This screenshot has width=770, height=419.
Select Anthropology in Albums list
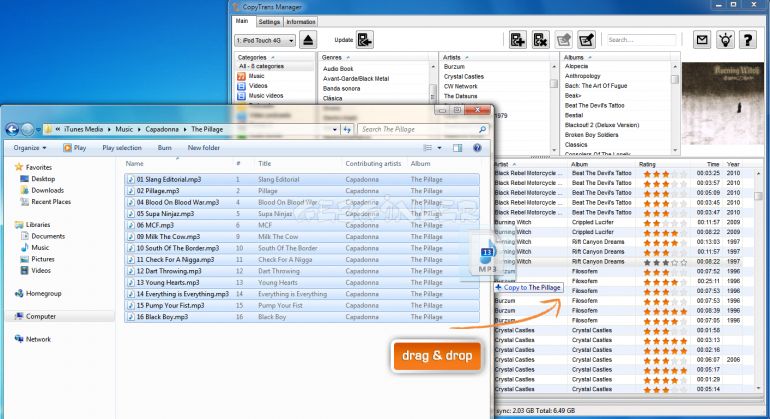[582, 76]
